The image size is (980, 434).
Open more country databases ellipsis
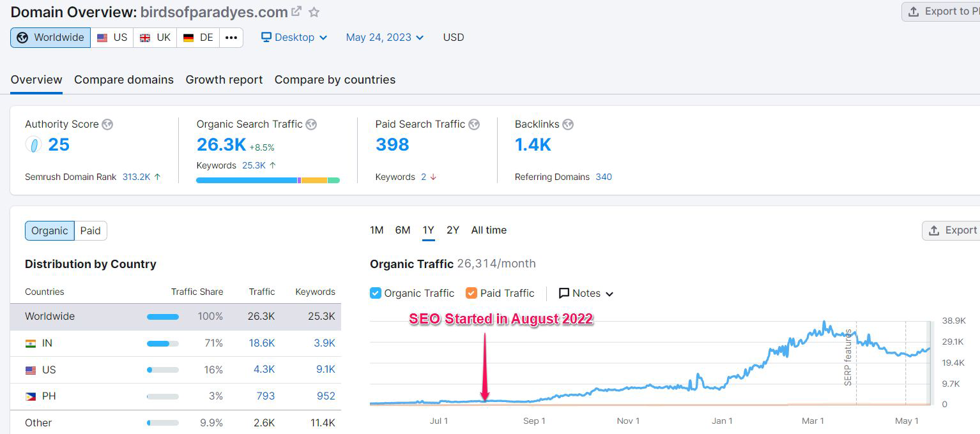(x=231, y=38)
